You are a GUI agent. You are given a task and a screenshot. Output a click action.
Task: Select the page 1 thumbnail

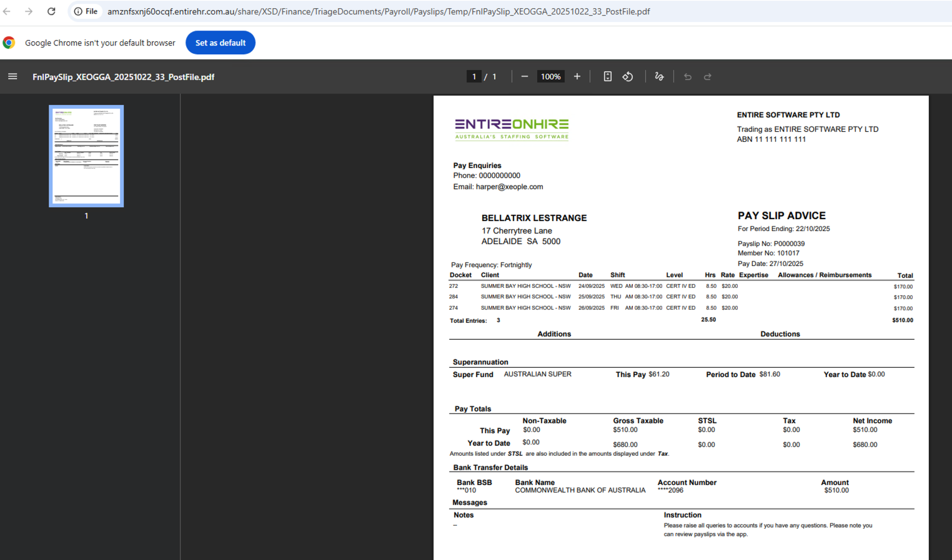point(86,156)
